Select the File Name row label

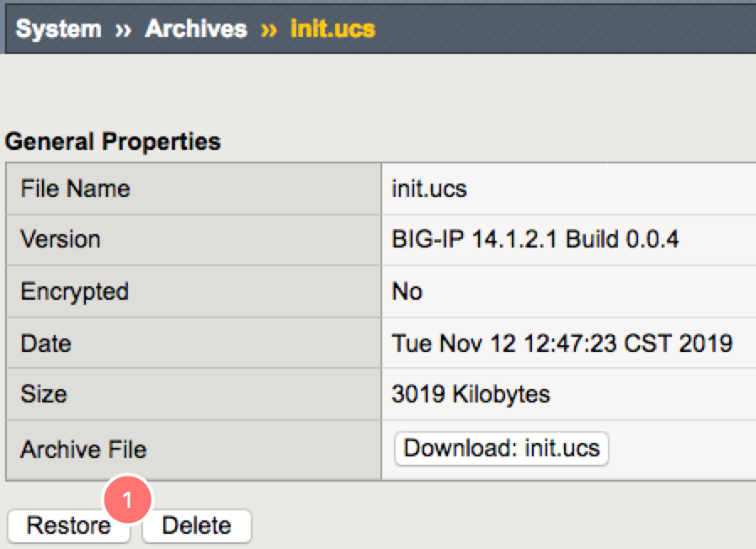point(75,189)
